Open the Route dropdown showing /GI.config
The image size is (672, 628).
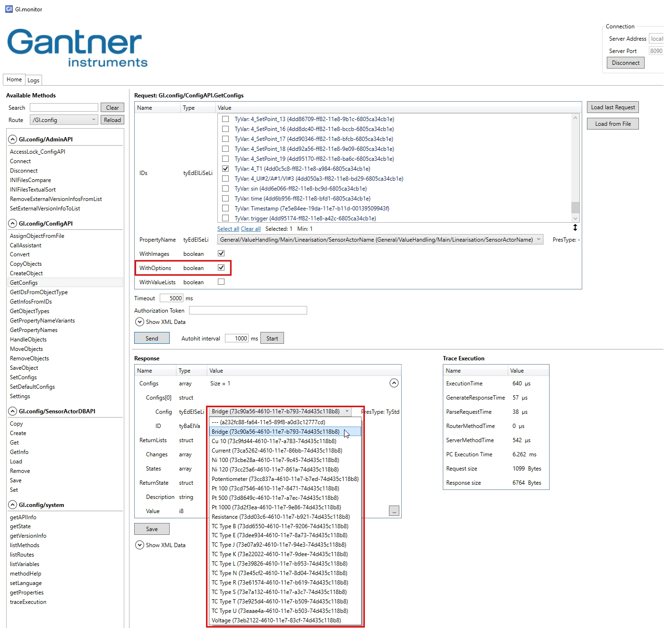click(64, 120)
